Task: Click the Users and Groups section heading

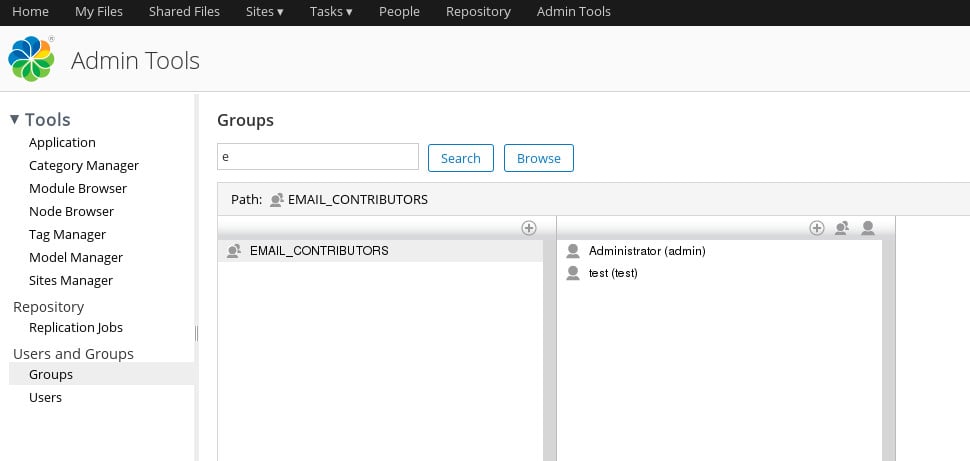Action: (x=74, y=353)
